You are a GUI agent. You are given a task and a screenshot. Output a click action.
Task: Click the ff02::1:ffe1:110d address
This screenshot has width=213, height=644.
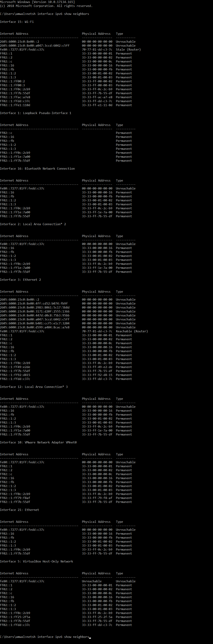[15, 105]
